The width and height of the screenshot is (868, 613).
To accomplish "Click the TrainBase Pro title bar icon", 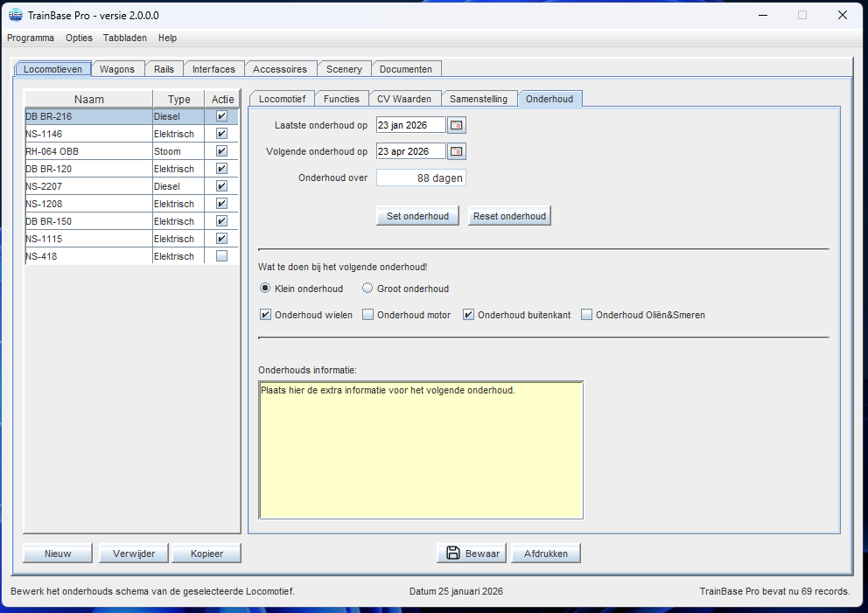I will click(15, 15).
